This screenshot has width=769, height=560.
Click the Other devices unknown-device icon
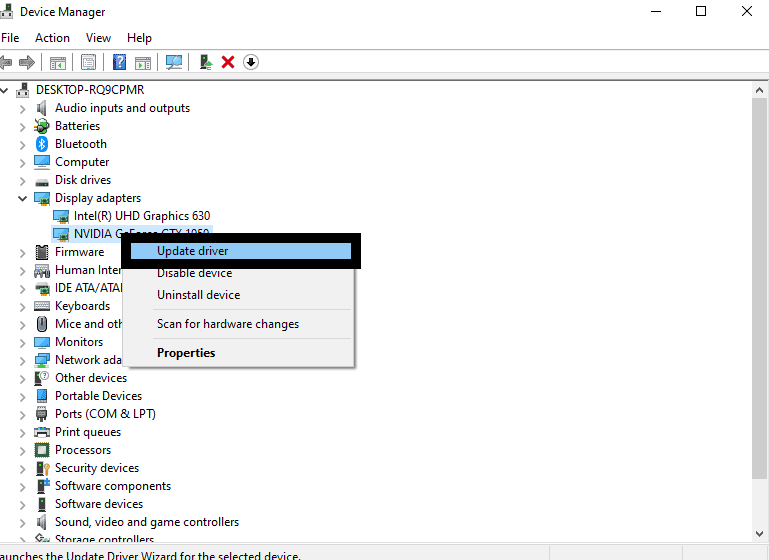[x=42, y=378]
